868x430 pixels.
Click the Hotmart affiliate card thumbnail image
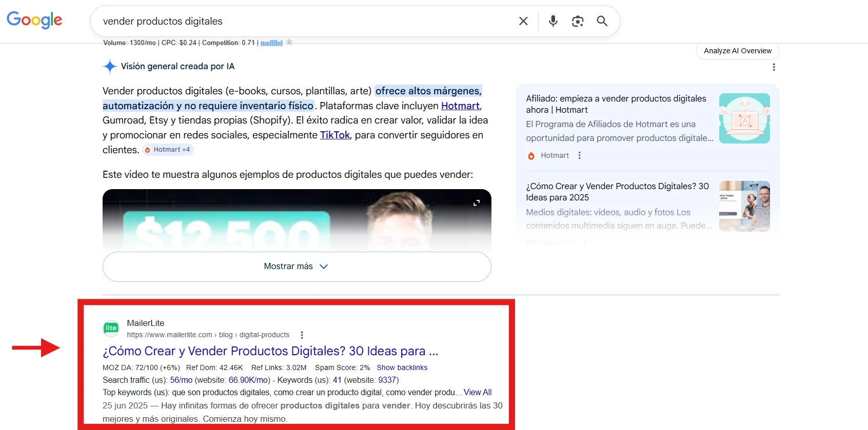[744, 118]
